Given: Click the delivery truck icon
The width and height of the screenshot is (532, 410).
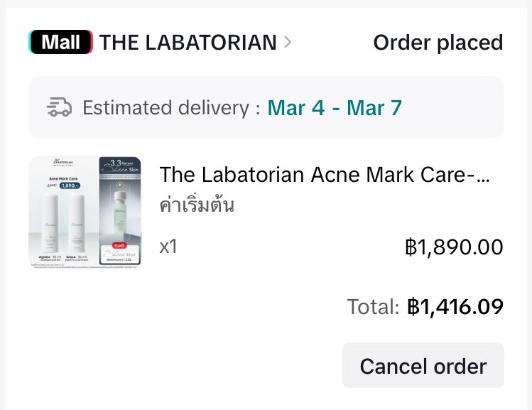Looking at the screenshot, I should 59,107.
